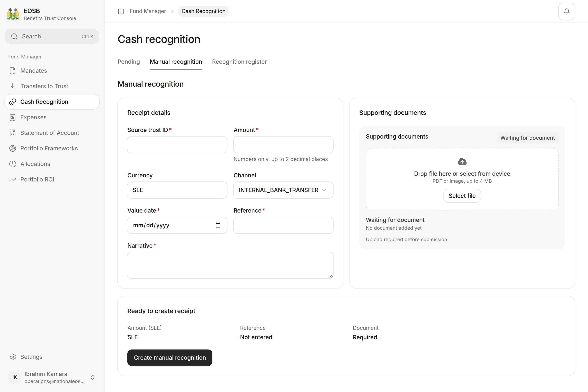588x392 pixels.
Task: Click the IK user avatar
Action: point(15,377)
